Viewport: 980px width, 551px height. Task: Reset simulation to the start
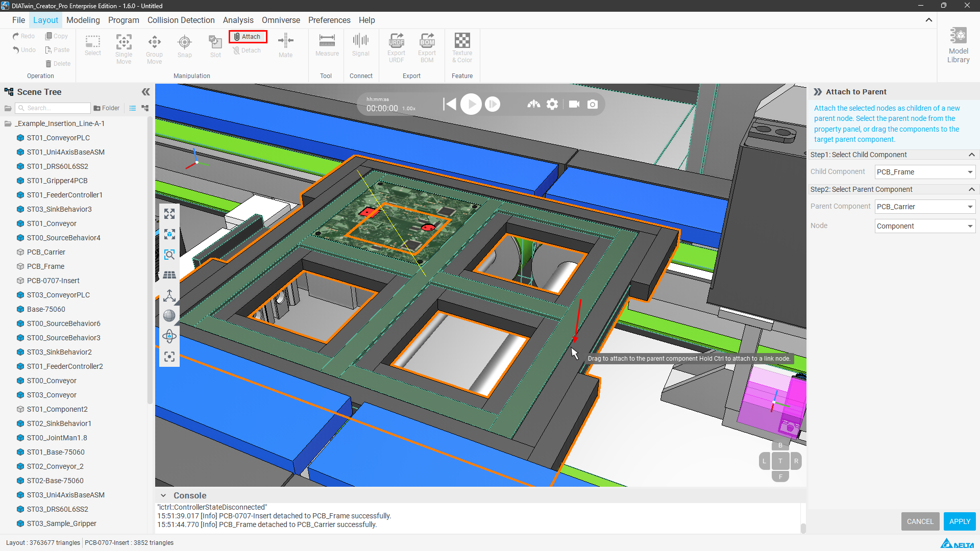click(x=449, y=104)
